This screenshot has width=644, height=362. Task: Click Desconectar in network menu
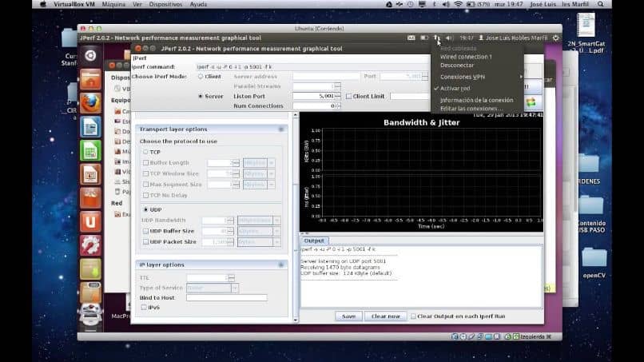457,66
